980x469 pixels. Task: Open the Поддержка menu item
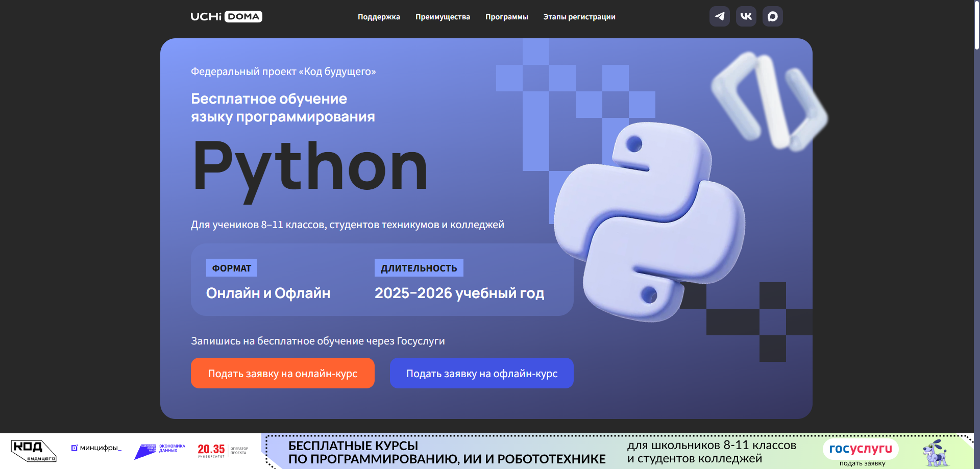click(379, 17)
